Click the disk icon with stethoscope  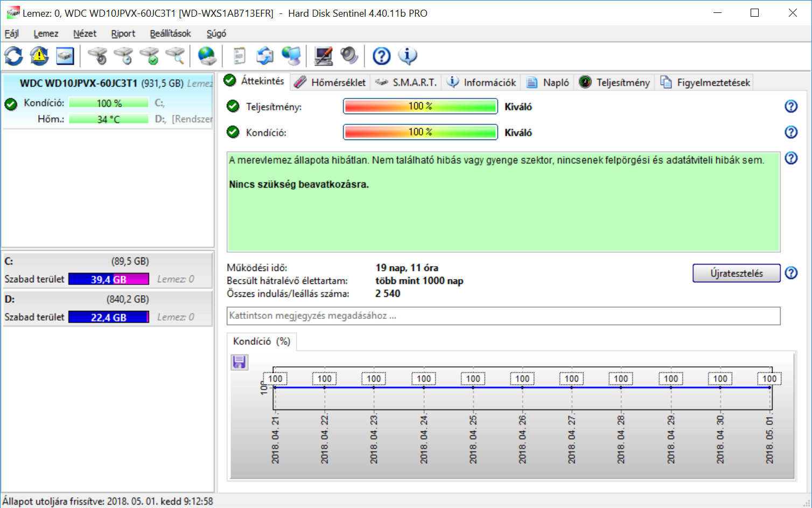coord(97,55)
